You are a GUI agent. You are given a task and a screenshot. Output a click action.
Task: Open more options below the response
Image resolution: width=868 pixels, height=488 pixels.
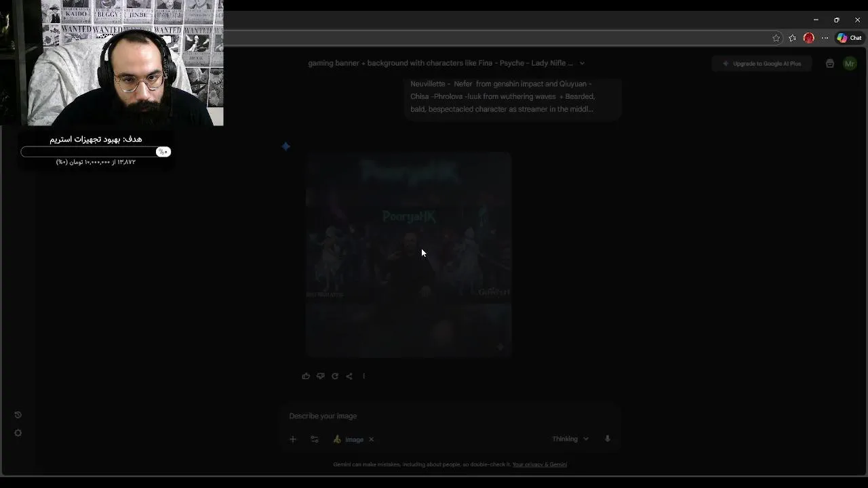[363, 376]
